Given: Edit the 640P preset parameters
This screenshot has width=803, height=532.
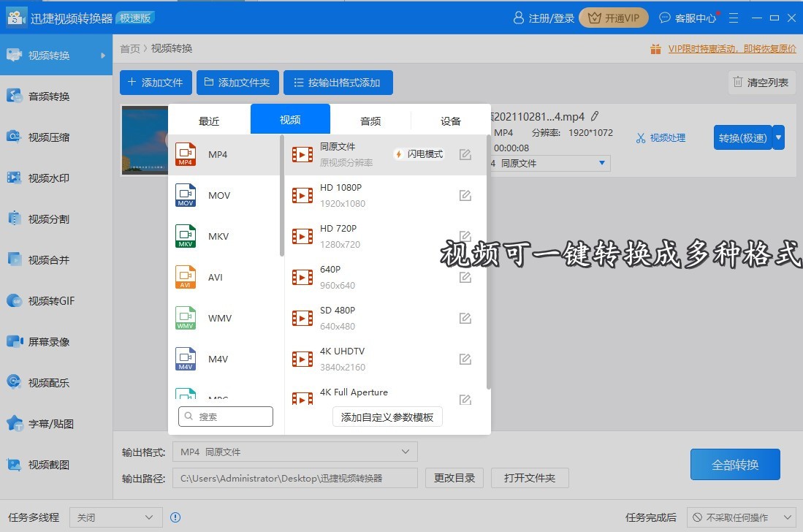Looking at the screenshot, I should click(465, 277).
